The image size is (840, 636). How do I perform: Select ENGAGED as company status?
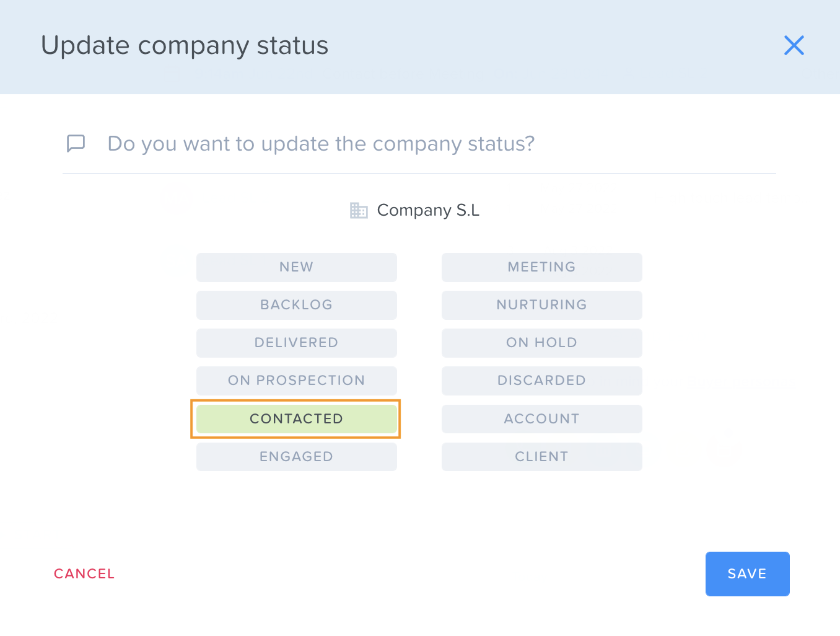[x=297, y=457]
